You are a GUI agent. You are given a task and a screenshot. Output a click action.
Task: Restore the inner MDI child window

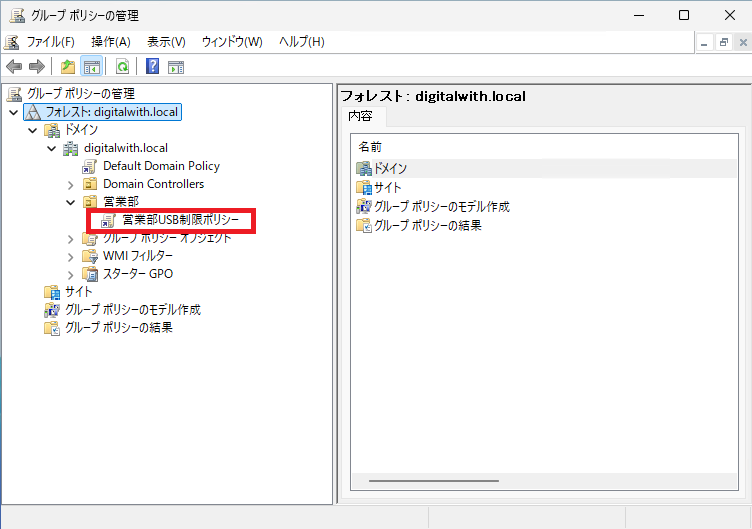[724, 43]
